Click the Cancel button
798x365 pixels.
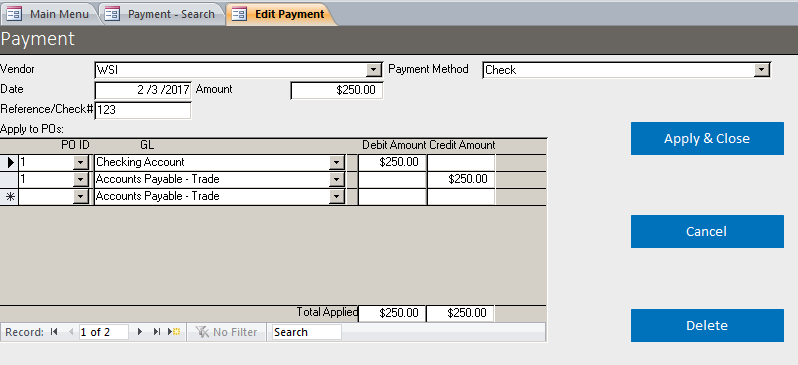pos(707,232)
